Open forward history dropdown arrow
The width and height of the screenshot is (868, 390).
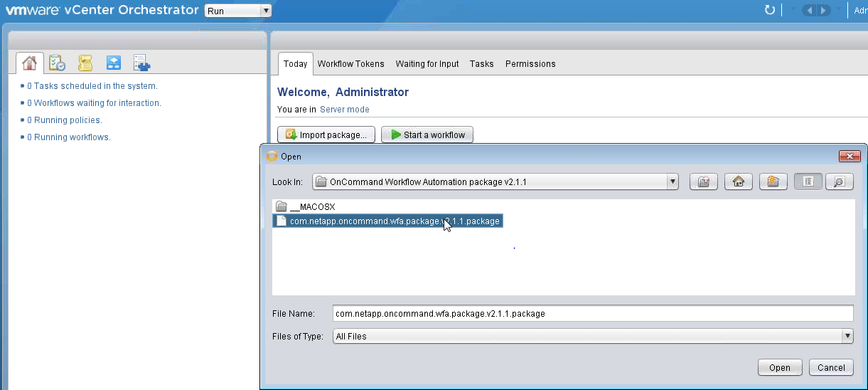coord(839,10)
